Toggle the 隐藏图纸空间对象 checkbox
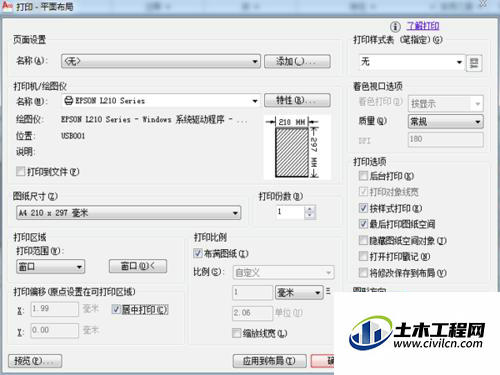This screenshot has height=375, width=500. click(x=363, y=240)
